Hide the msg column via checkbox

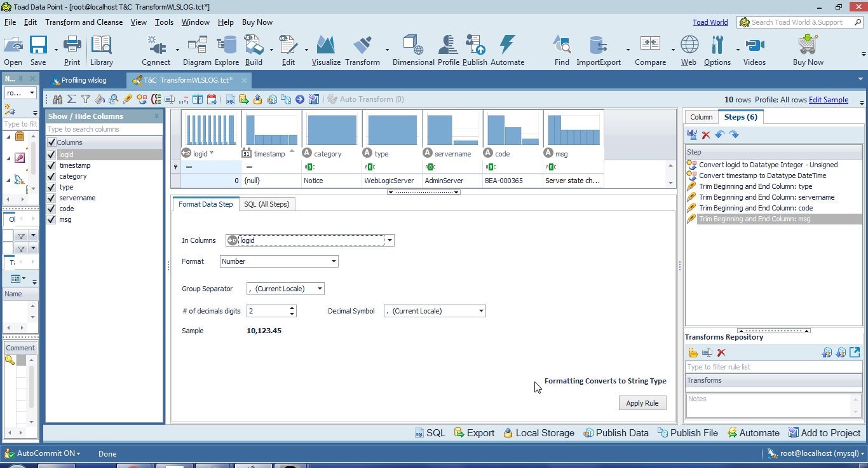(51, 219)
